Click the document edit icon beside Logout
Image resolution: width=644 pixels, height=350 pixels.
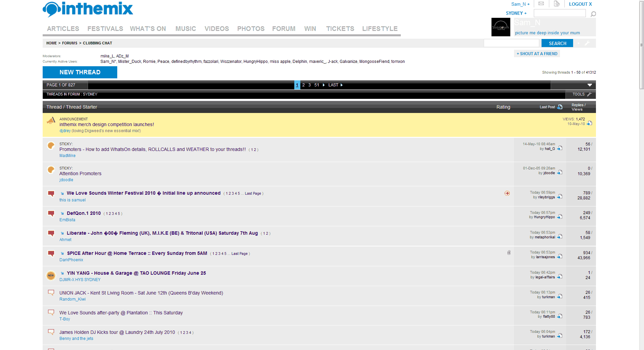click(557, 4)
